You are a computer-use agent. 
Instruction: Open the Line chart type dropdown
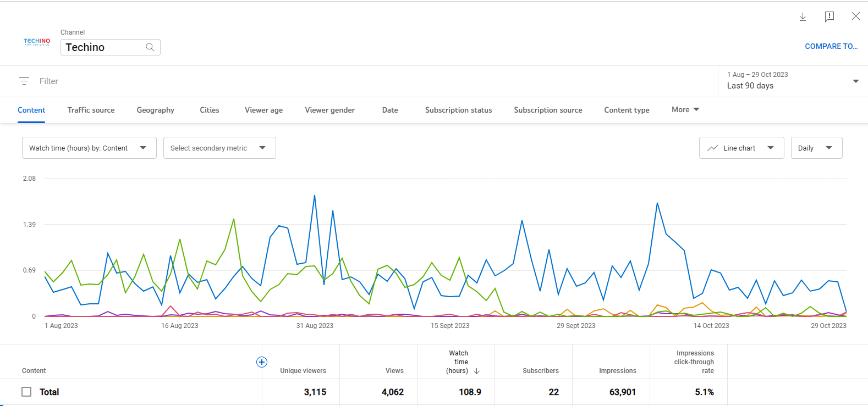pos(741,148)
